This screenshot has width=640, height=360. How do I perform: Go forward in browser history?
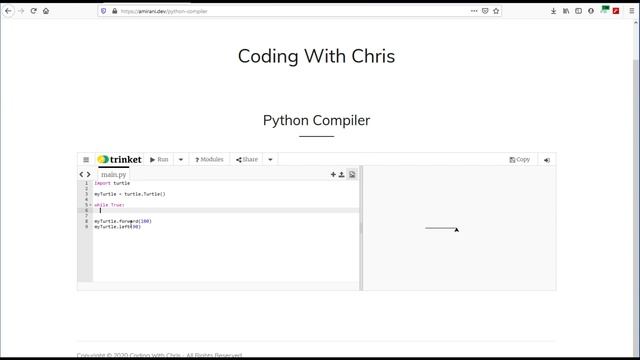click(21, 11)
